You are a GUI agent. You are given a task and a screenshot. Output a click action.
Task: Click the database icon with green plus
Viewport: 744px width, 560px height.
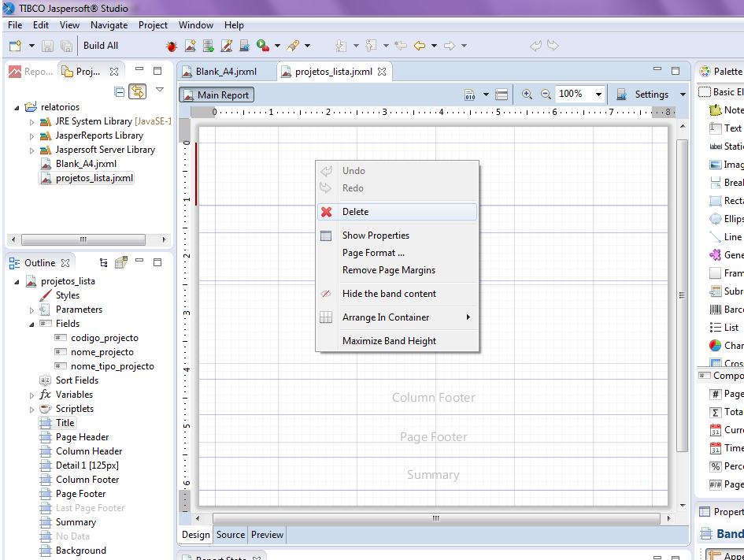[x=209, y=46]
